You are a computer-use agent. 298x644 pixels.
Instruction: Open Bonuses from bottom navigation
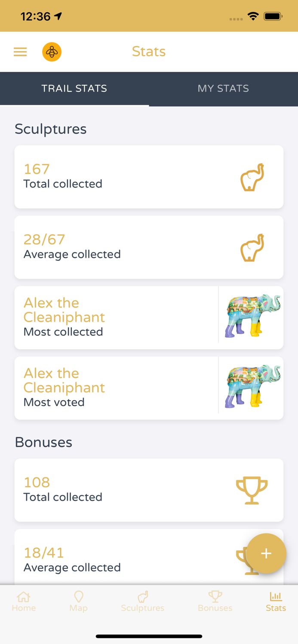[215, 601]
